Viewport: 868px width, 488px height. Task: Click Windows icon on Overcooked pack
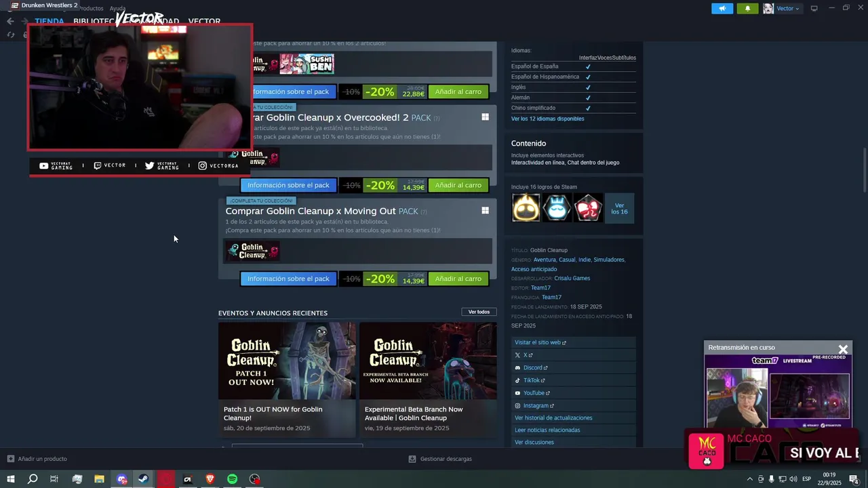[485, 117]
